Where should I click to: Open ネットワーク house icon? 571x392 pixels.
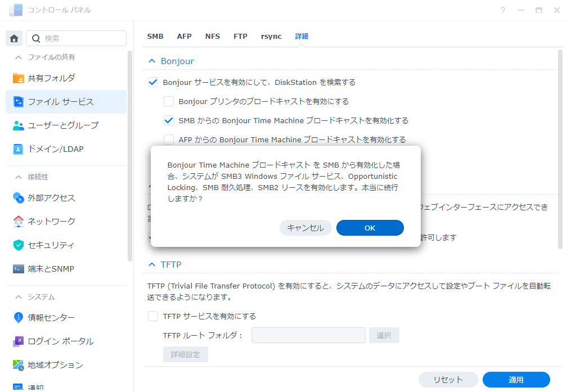click(19, 222)
